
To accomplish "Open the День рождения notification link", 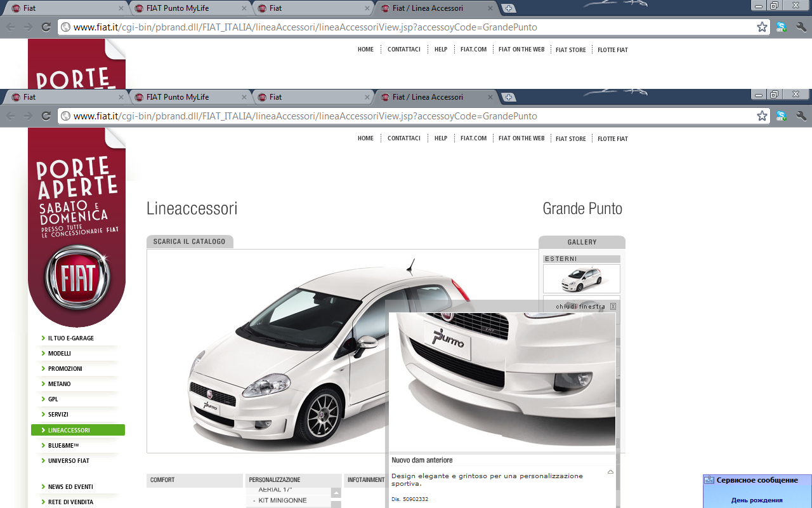I will tap(756, 500).
